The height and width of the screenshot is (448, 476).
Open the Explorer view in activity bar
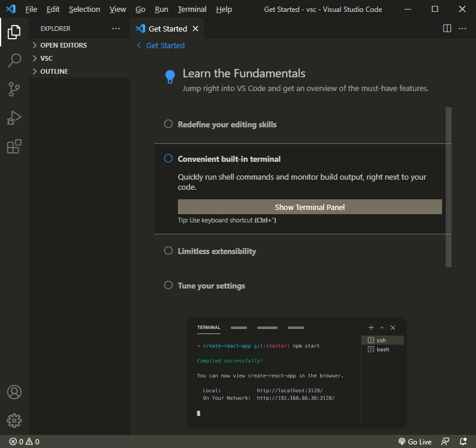coord(14,32)
